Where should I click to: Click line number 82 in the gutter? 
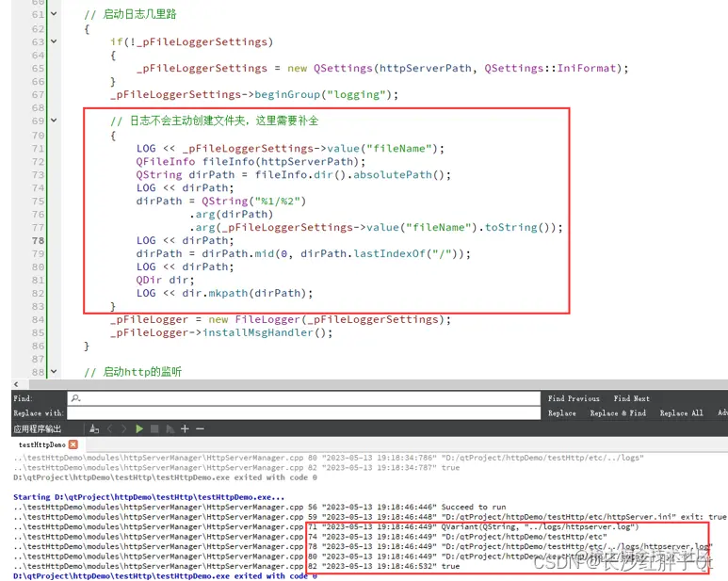click(x=38, y=293)
